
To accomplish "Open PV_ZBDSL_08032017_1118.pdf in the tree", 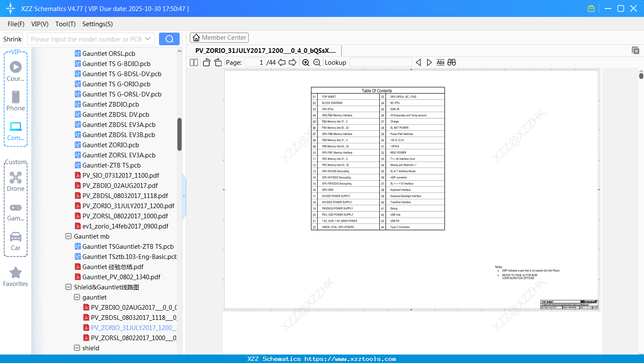I will 125,196.
